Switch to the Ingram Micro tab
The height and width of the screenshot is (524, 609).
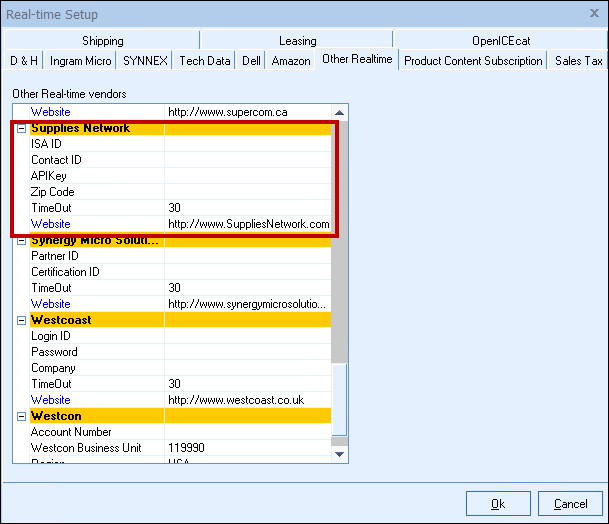point(80,61)
